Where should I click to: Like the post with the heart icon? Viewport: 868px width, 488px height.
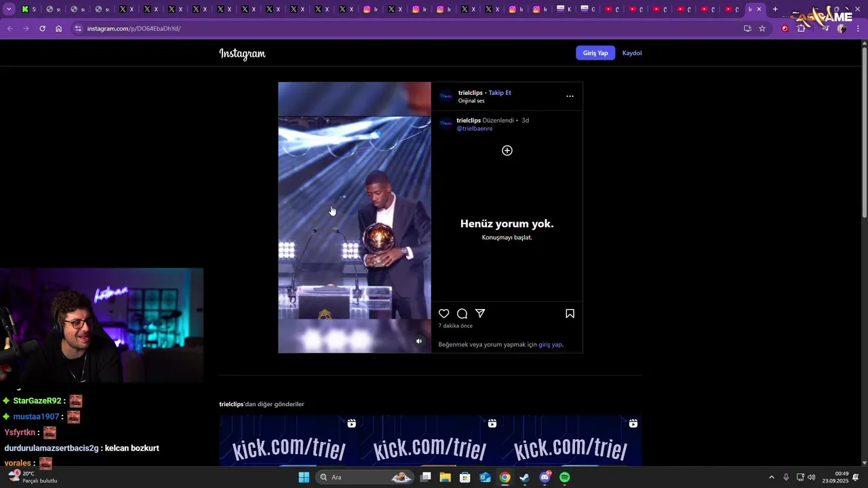pyautogui.click(x=443, y=313)
